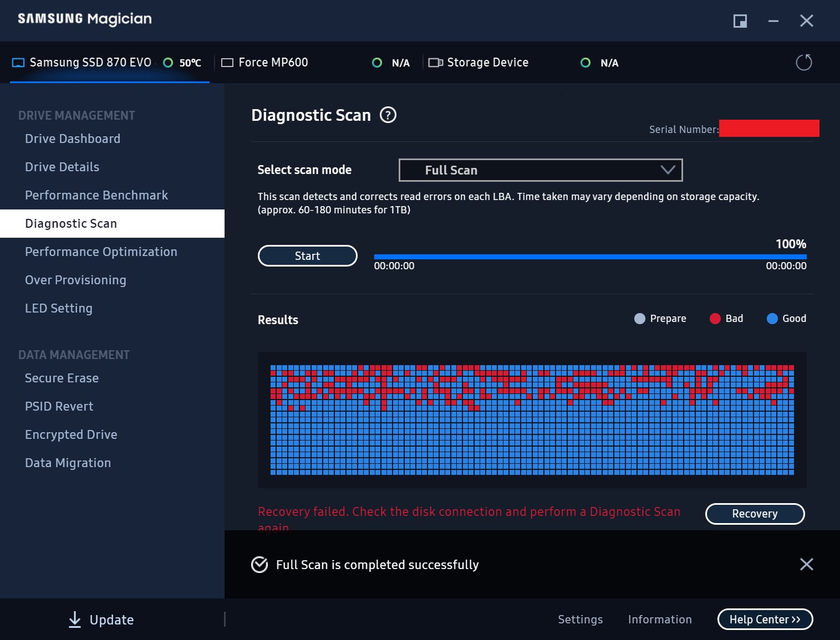Viewport: 840px width, 640px height.
Task: Click the Update download arrow icon
Action: (x=75, y=619)
